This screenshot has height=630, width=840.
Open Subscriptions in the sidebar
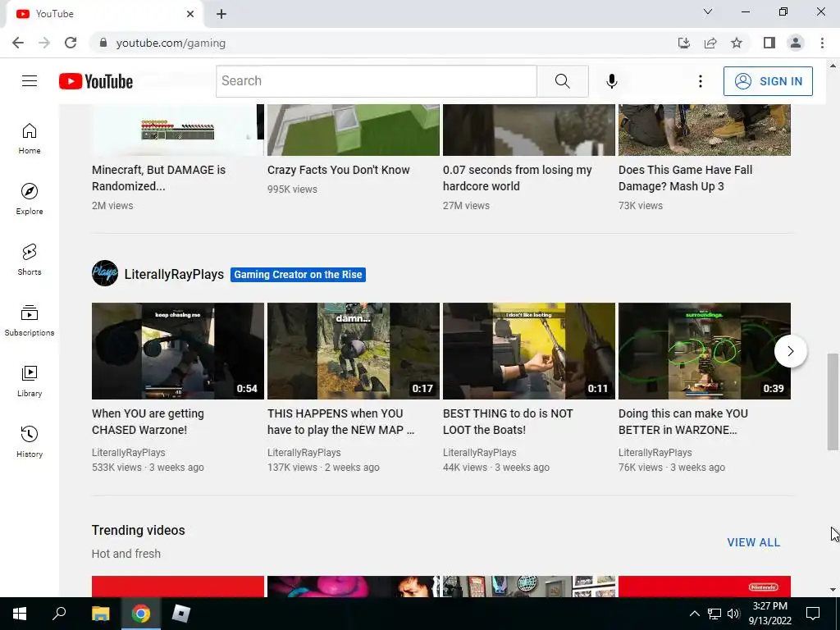coord(30,320)
